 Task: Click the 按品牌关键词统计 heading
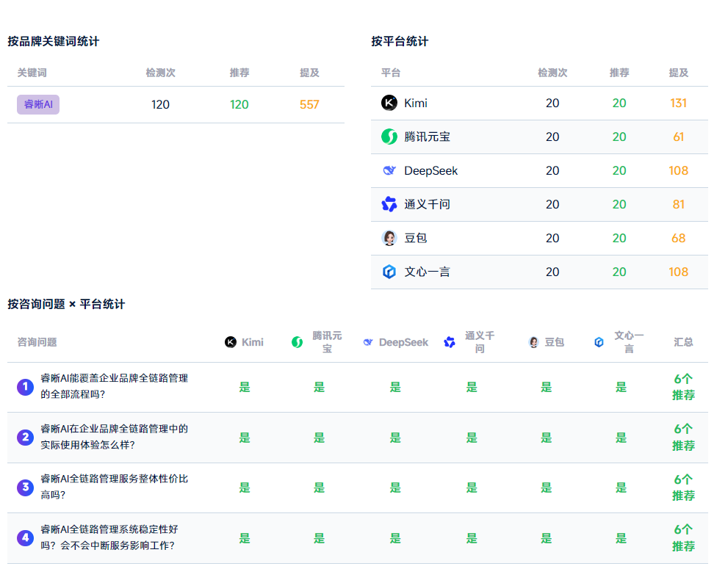click(x=54, y=41)
